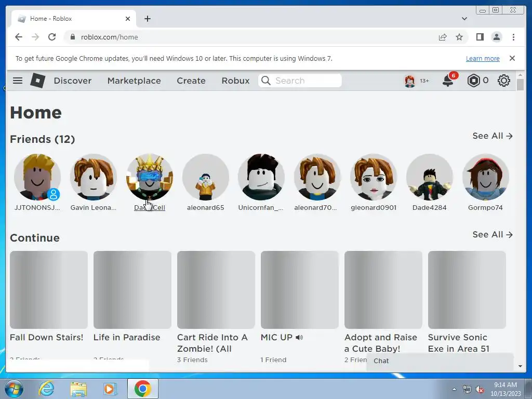Click the network tray icon
Image resolution: width=532 pixels, height=399 pixels.
coord(467,389)
